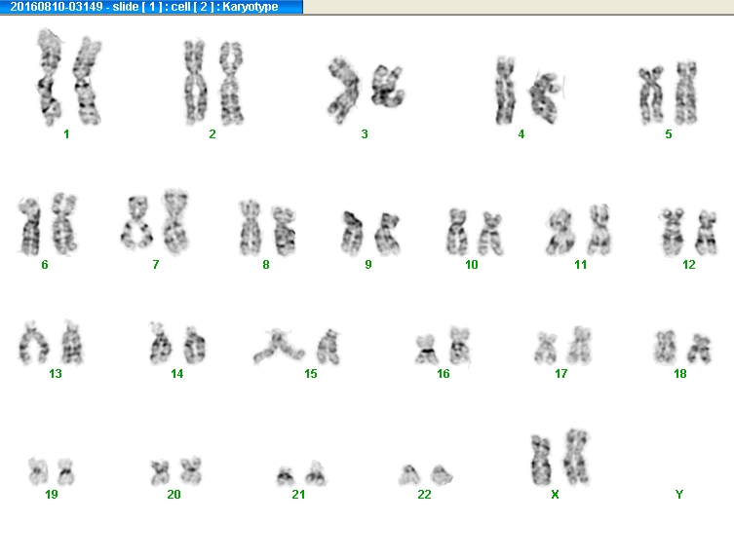Pick the right chromosome 2 image
734x560 pixels.
coord(231,84)
